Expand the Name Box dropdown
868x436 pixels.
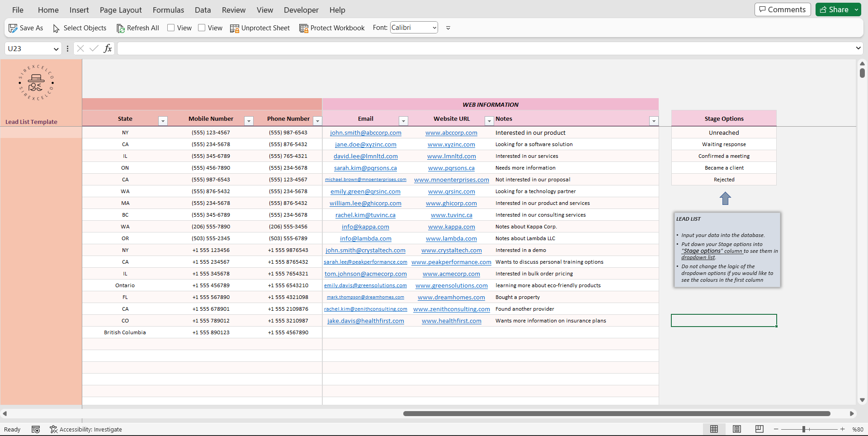tap(56, 49)
